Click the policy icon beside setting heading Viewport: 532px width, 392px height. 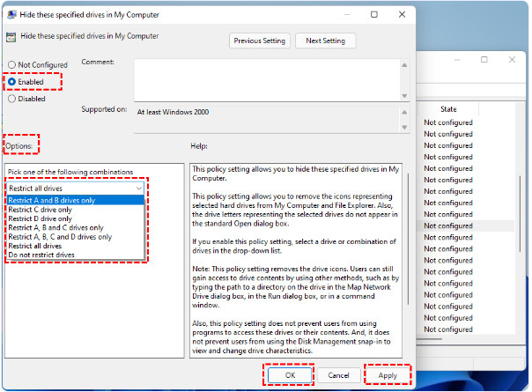tap(11, 37)
